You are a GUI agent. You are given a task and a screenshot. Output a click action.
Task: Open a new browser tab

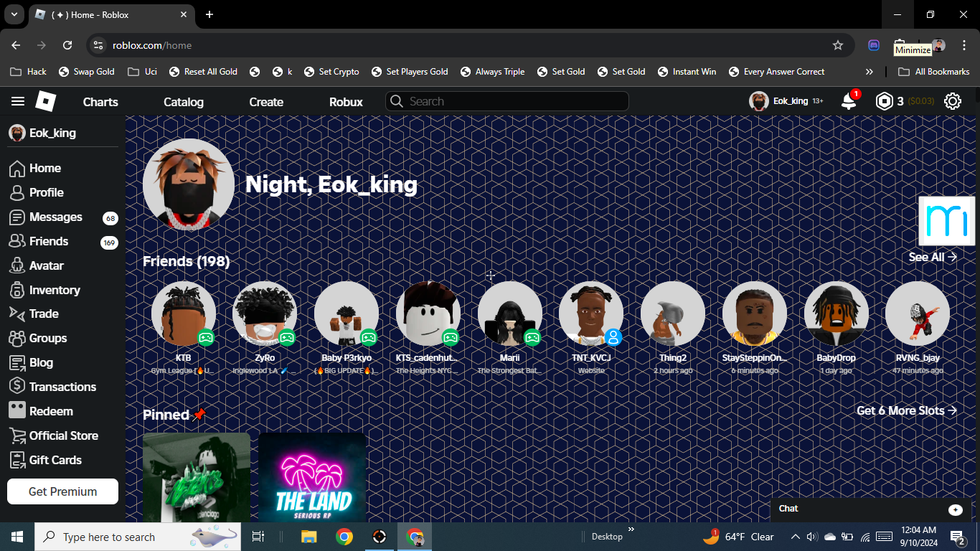pyautogui.click(x=209, y=14)
